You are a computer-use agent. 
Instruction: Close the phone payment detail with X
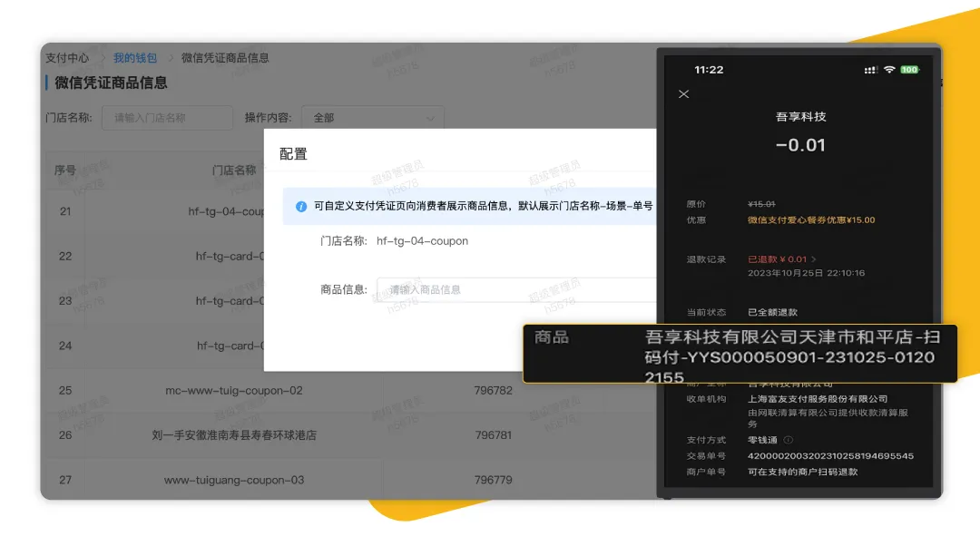[684, 94]
